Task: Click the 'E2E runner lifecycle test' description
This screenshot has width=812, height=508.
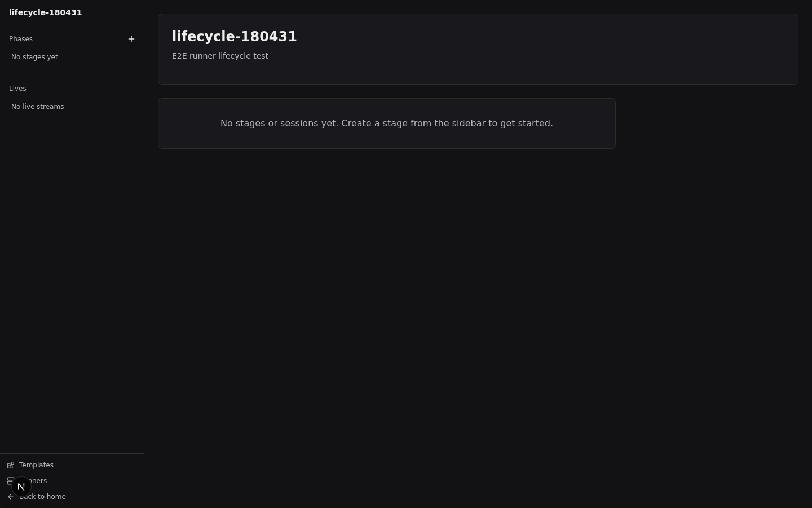Action: click(x=220, y=56)
